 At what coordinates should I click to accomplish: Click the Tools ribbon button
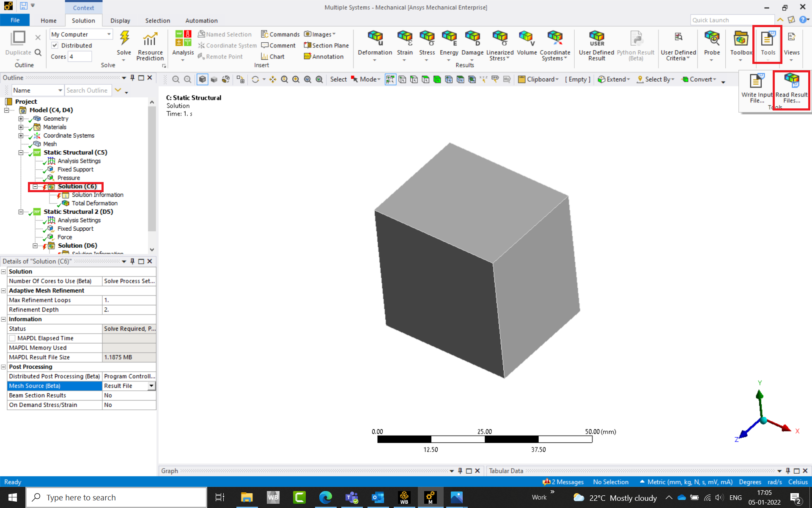(768, 44)
